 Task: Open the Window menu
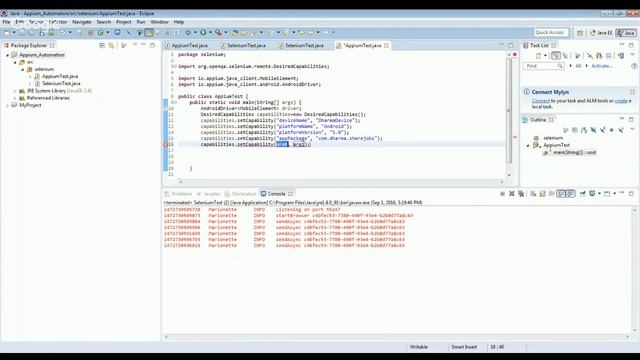point(159,22)
